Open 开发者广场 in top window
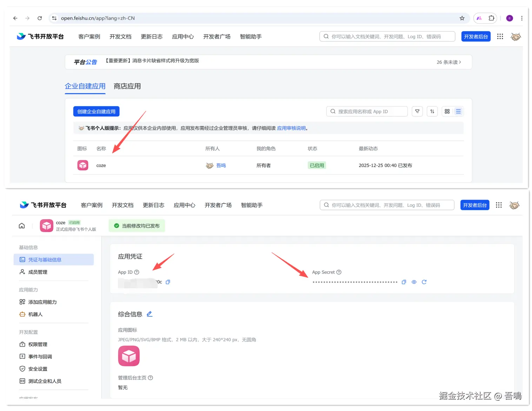Image resolution: width=532 pixels, height=411 pixels. 217,36
